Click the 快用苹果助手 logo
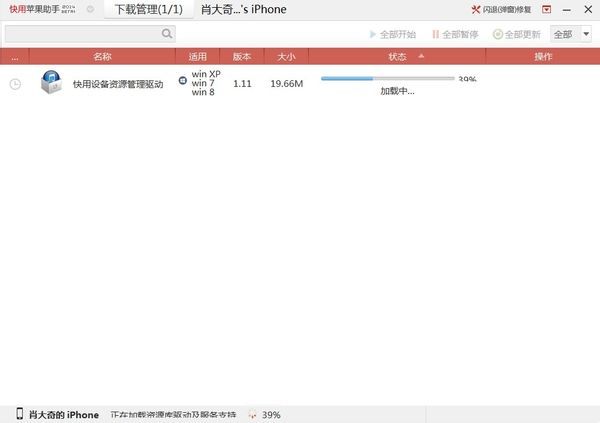 coord(42,9)
